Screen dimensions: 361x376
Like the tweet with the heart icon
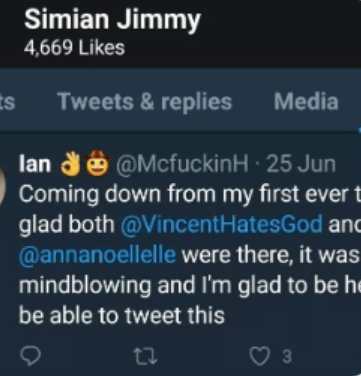tap(260, 356)
